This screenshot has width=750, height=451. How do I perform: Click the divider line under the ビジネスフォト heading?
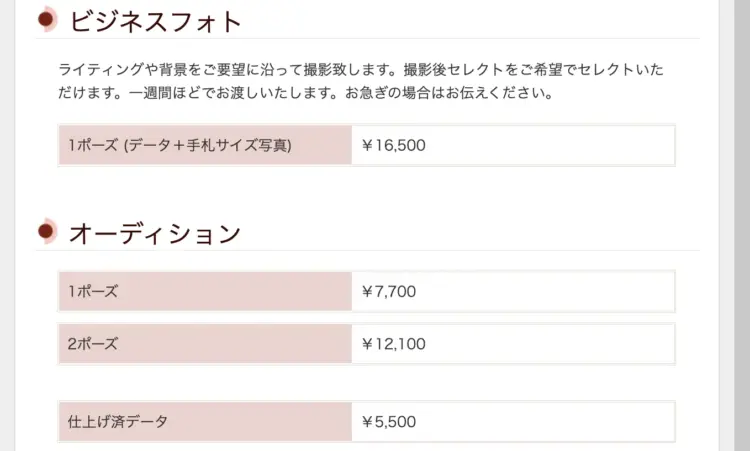coord(400,39)
